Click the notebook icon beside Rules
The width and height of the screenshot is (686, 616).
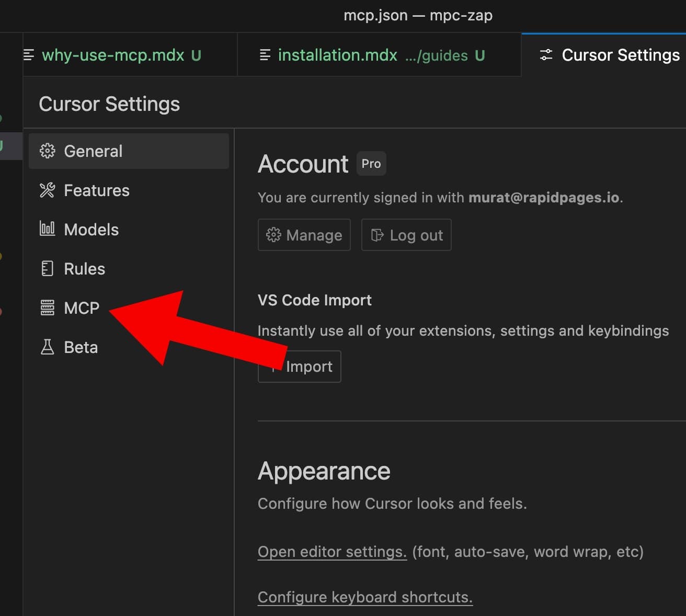pos(47,269)
